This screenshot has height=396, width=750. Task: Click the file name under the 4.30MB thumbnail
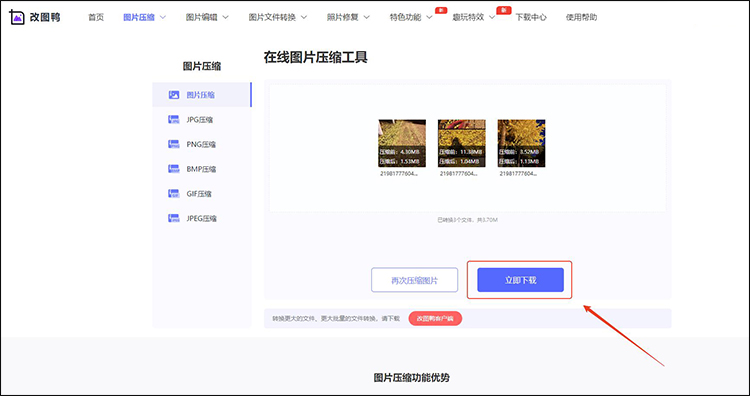coord(399,174)
